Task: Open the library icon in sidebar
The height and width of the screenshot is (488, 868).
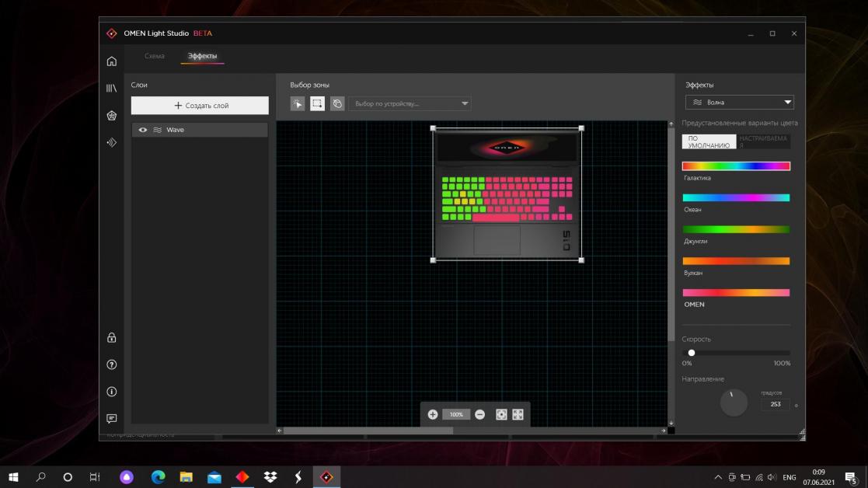Action: 112,88
